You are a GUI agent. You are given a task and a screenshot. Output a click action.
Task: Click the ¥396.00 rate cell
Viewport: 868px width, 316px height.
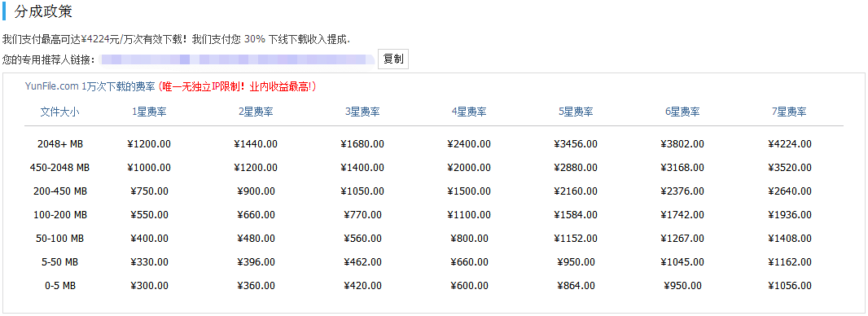coord(256,262)
